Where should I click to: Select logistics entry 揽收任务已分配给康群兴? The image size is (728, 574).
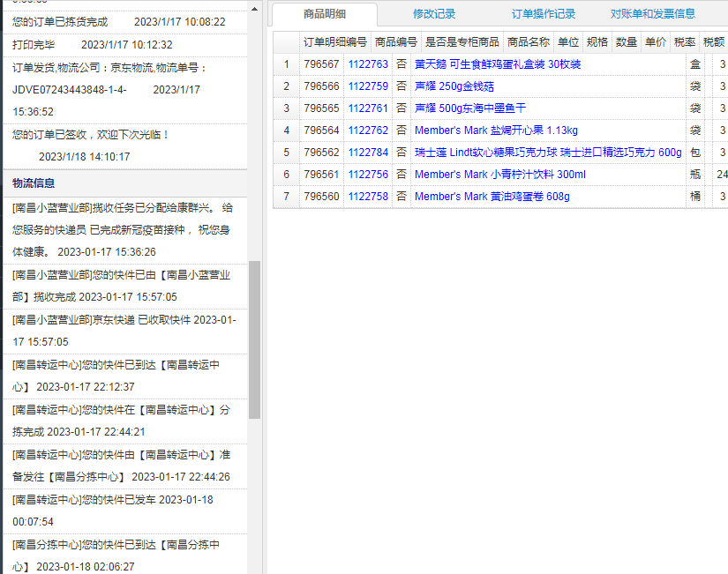[x=125, y=230]
